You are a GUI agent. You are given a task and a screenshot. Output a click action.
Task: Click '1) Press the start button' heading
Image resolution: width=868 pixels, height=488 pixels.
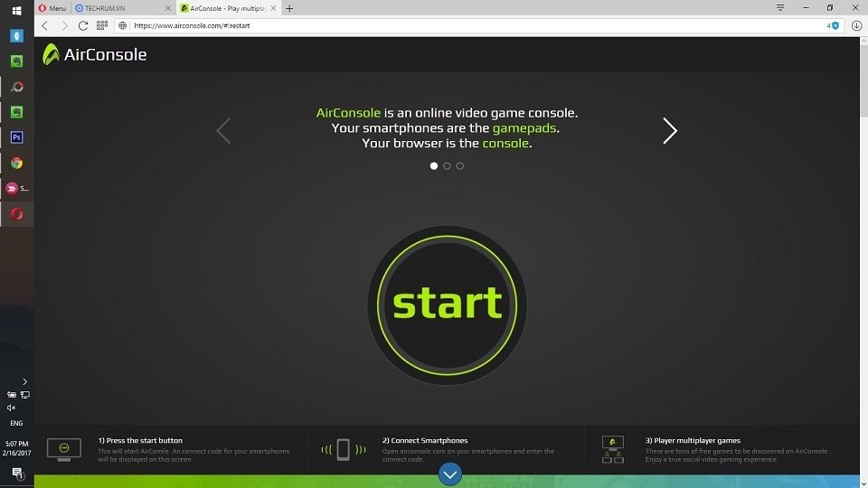tap(140, 440)
